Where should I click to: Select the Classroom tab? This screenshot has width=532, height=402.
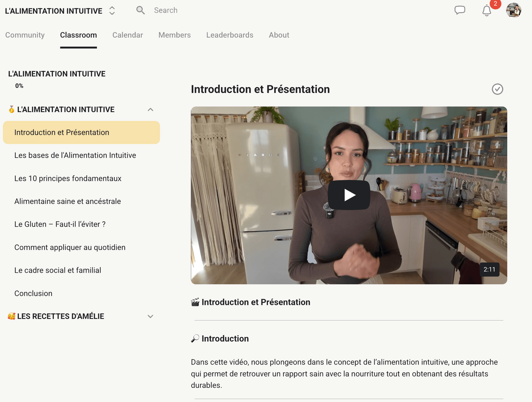click(78, 35)
